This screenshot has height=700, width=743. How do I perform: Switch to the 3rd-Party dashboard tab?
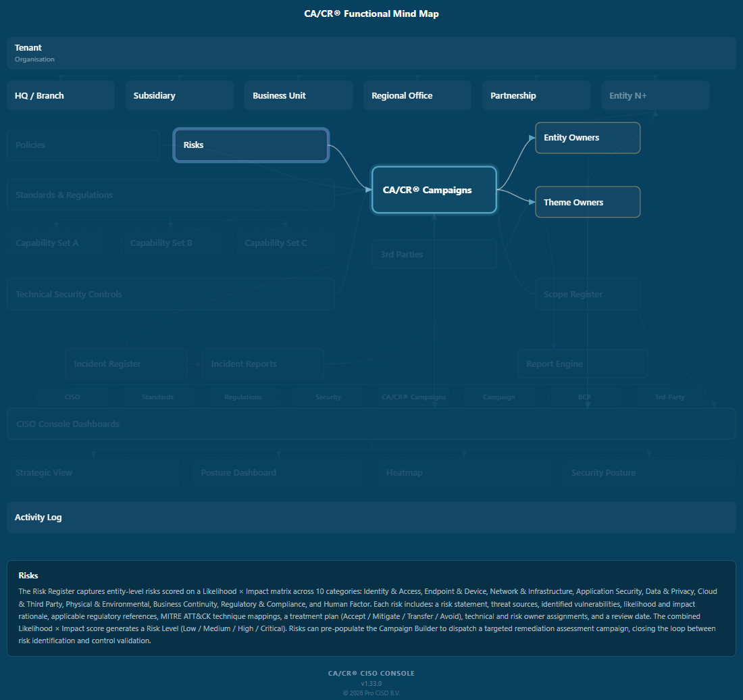(x=669, y=397)
